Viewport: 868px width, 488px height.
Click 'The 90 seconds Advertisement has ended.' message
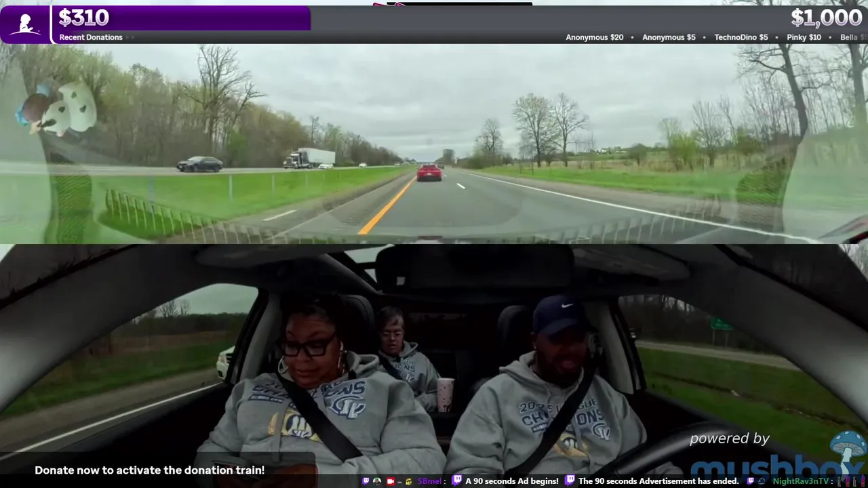coord(660,481)
